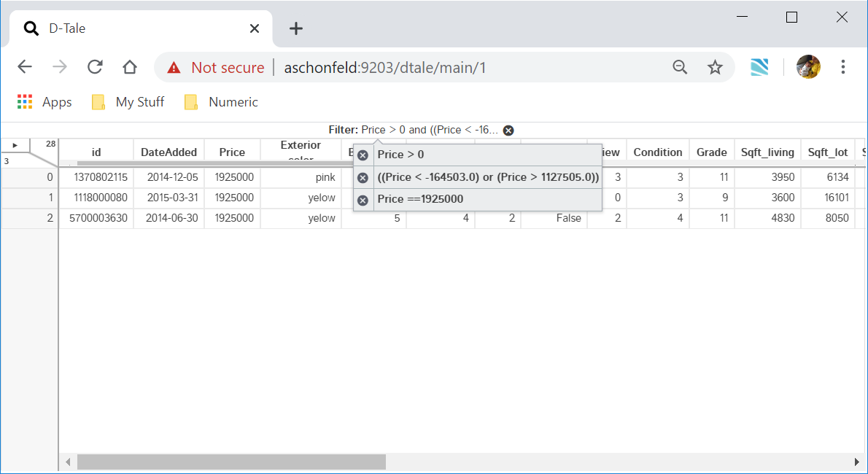The image size is (868, 474).
Task: Select the False cell in row 2
Action: [554, 218]
